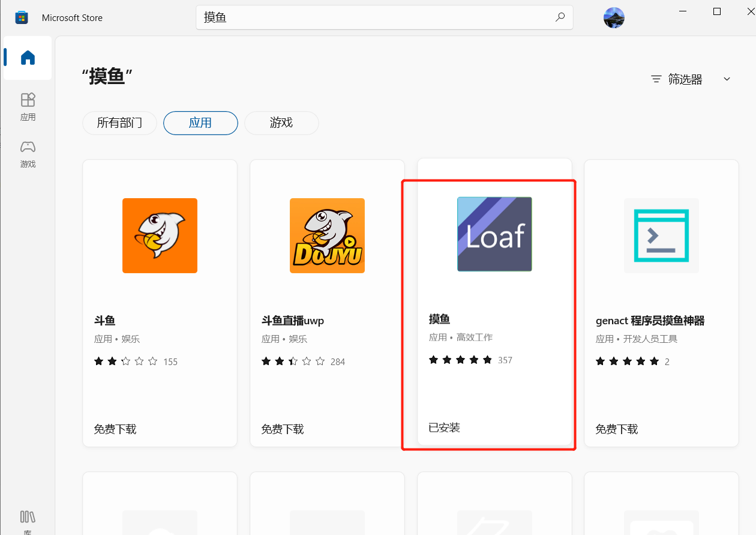Open the 斗鱼直播uwp DOUYU app icon
756x535 pixels.
(327, 235)
